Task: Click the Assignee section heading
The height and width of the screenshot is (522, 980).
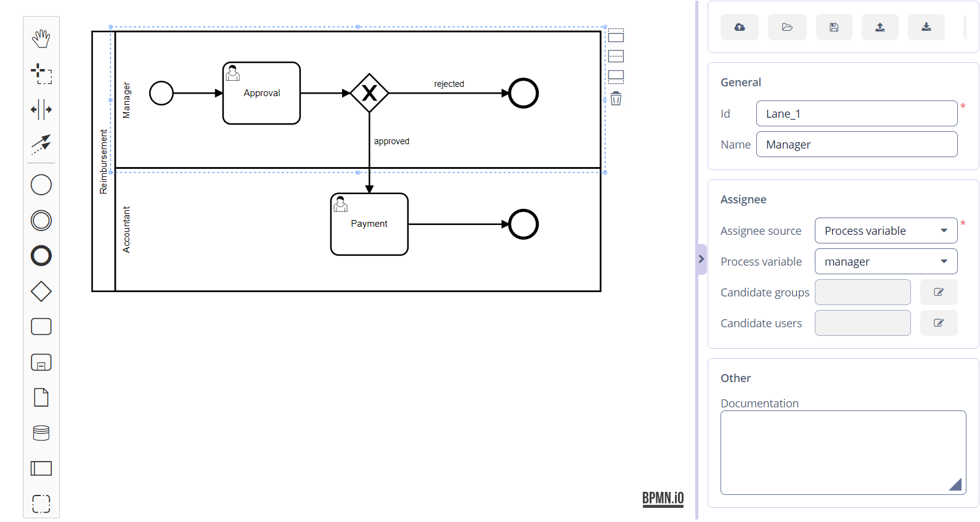Action: pyautogui.click(x=743, y=199)
